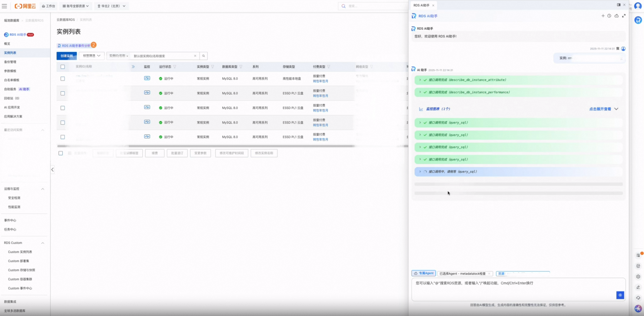Click the robot icon in AI助手 header

[x=616, y=16]
